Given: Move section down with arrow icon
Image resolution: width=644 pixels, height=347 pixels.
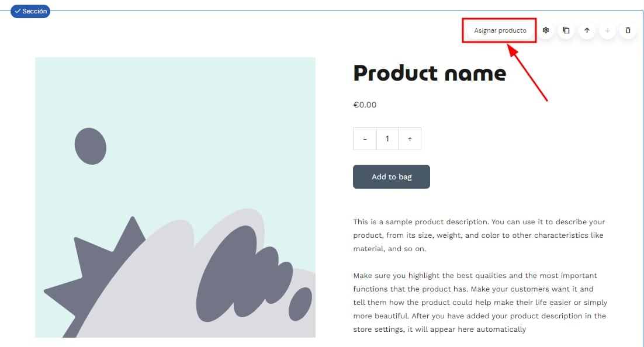Looking at the screenshot, I should pos(607,30).
